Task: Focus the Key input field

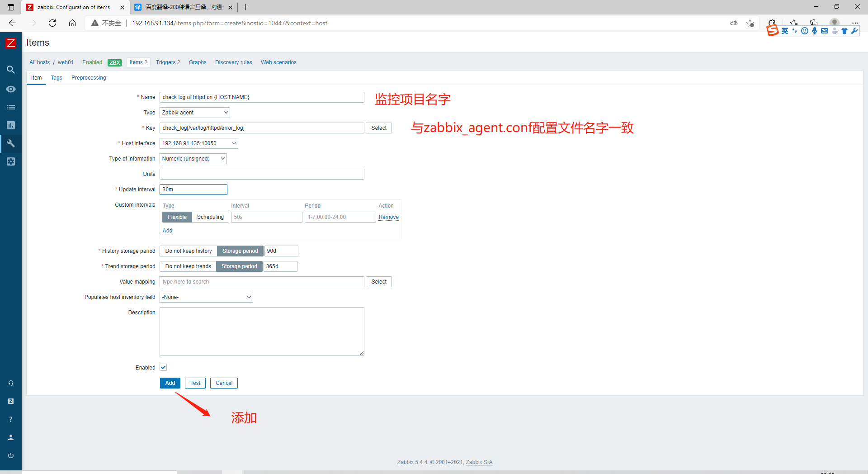Action: 262,128
